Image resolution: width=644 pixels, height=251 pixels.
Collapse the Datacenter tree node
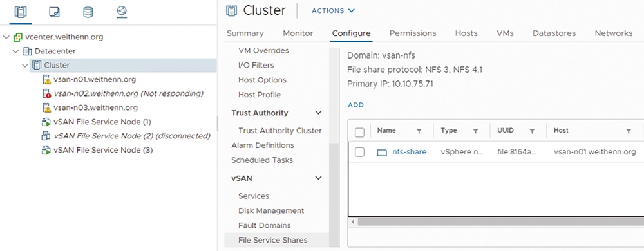(15, 51)
